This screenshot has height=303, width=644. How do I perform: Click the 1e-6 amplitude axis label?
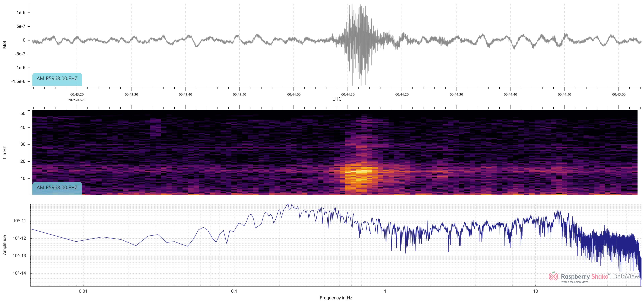click(21, 12)
